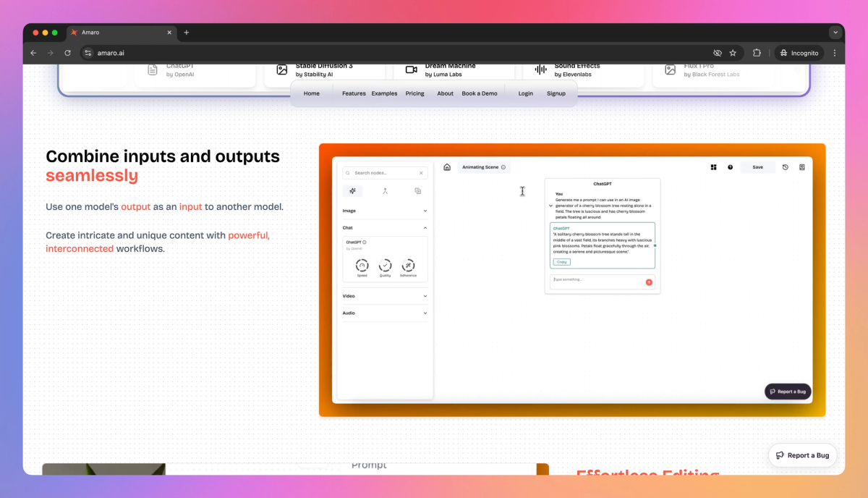
Task: Click the "Combine inputs and outputs" heading
Action: [x=163, y=156]
